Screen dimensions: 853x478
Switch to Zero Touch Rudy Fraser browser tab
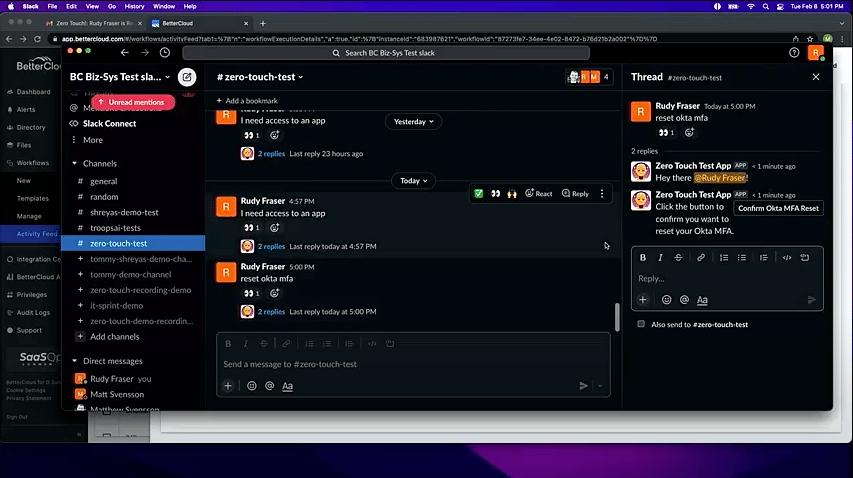92,23
